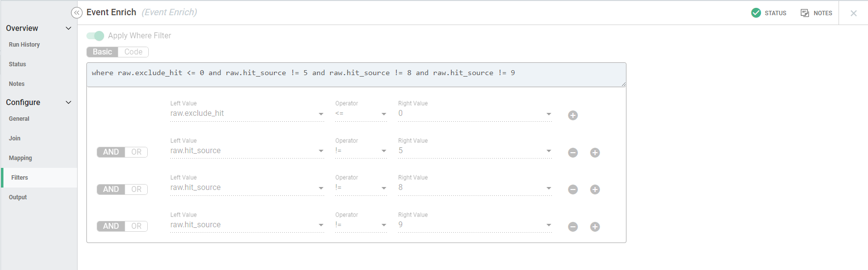Image resolution: width=868 pixels, height=270 pixels.
Task: Collapse the sidebar with double-chevron icon
Action: tap(77, 13)
